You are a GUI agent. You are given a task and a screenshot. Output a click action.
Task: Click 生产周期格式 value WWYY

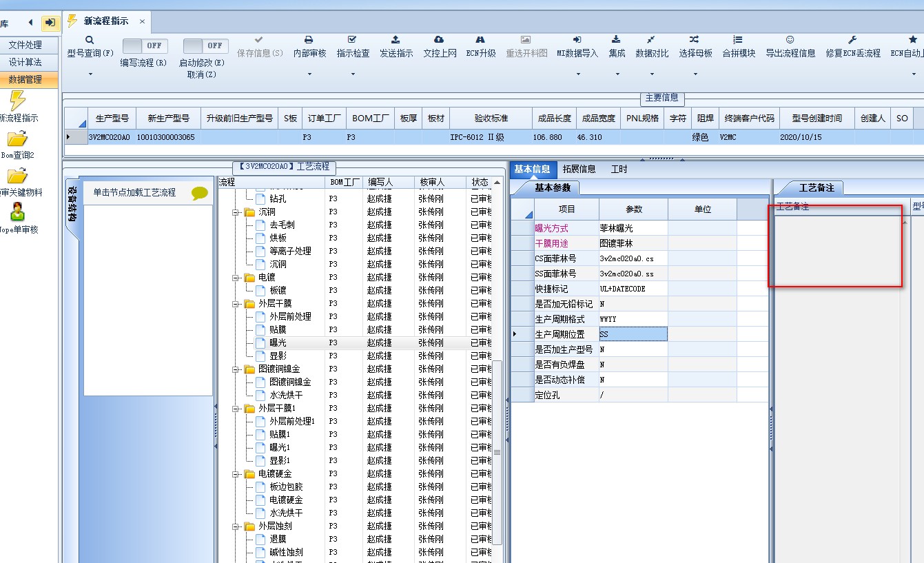(633, 319)
